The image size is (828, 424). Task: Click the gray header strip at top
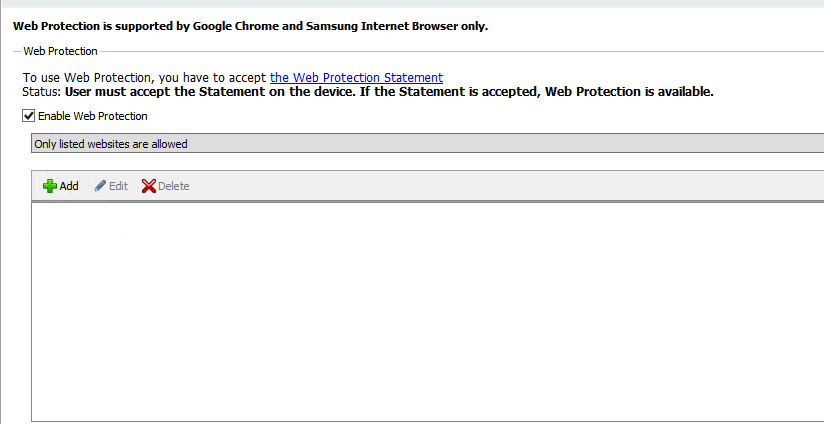pos(414,3)
